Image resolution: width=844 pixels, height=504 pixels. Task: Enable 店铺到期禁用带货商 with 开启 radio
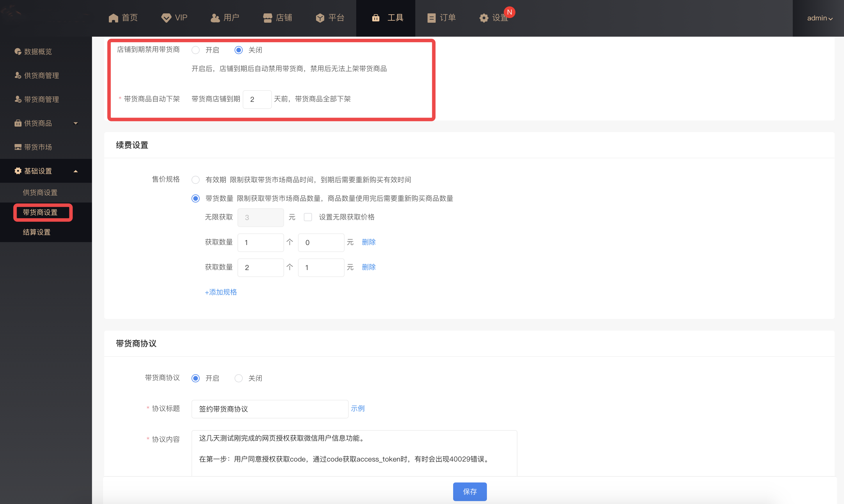pos(196,50)
